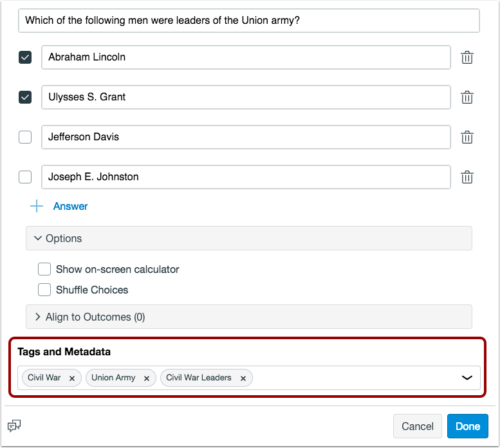Mark Jefferson Davis as correct answer
The image size is (500, 448).
point(25,137)
